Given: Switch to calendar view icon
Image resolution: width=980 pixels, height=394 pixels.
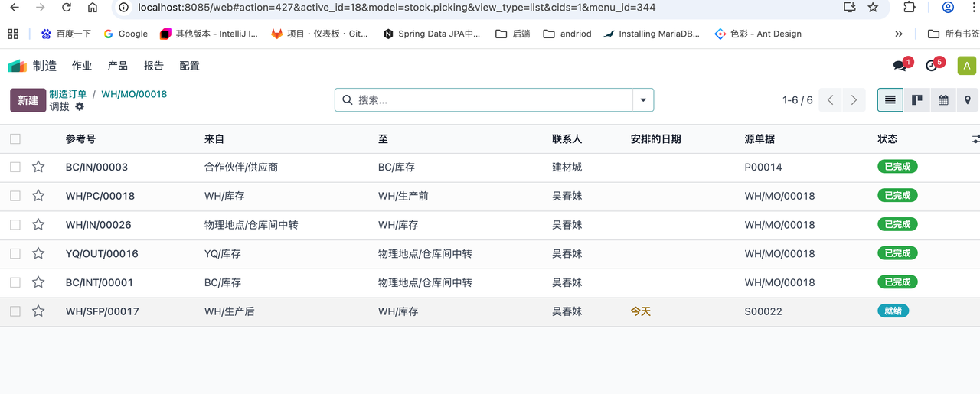Looking at the screenshot, I should 943,100.
